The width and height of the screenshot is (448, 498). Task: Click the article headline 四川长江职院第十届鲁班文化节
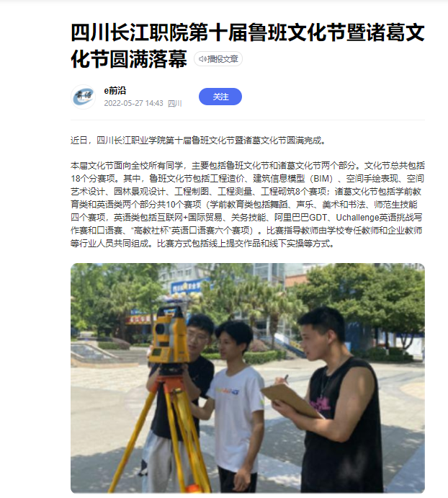click(x=248, y=32)
